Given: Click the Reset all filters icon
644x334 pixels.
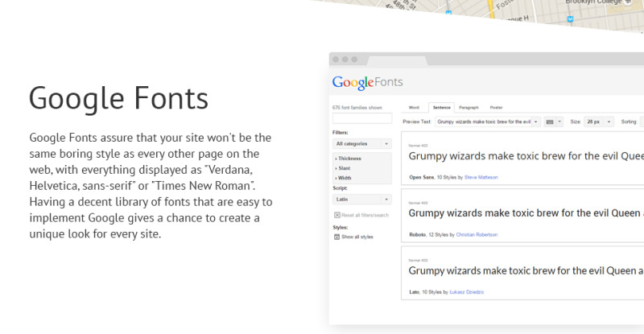Looking at the screenshot, I should (x=336, y=215).
